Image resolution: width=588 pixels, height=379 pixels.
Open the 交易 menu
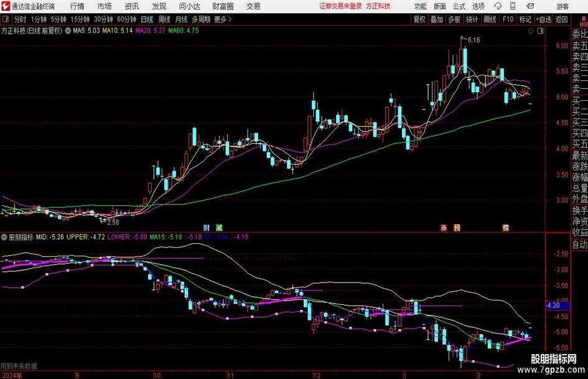[x=253, y=6]
